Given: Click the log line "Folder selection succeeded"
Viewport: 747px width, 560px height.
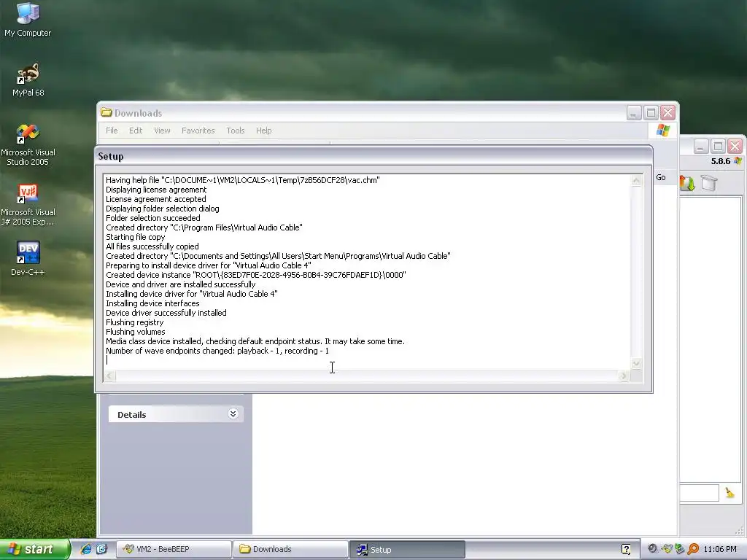Looking at the screenshot, I should 153,218.
